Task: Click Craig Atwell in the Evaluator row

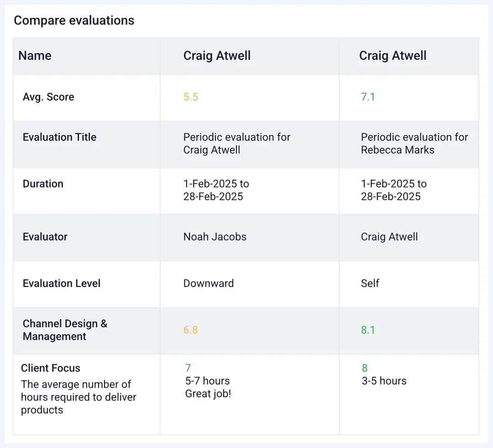Action: pos(389,237)
